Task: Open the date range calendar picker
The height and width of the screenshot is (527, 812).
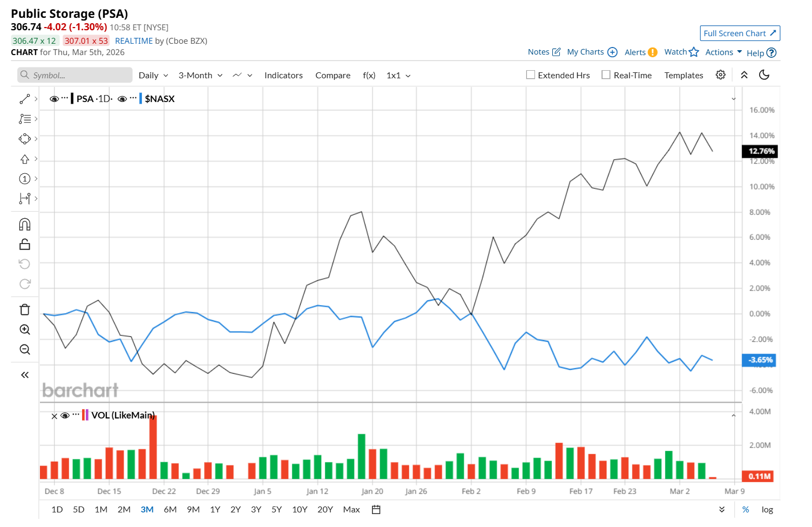Action: click(376, 510)
